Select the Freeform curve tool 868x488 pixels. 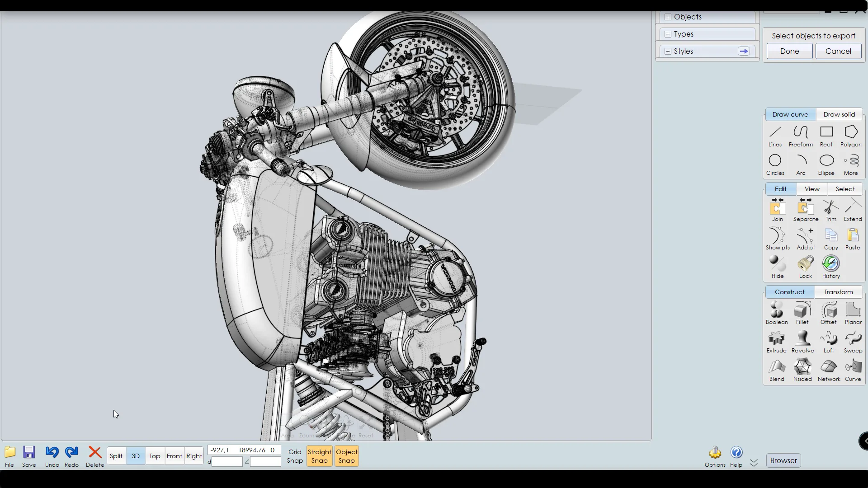(x=801, y=136)
